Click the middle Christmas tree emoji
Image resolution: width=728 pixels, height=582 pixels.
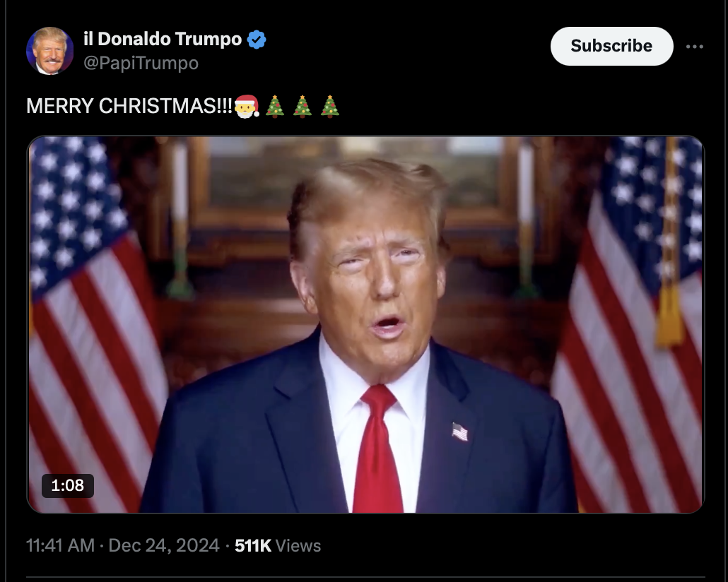pos(303,106)
